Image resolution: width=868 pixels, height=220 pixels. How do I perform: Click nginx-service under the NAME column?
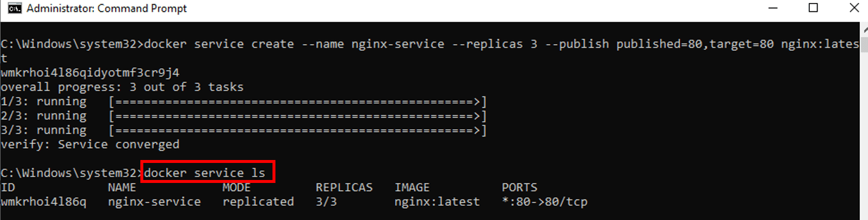click(x=154, y=202)
